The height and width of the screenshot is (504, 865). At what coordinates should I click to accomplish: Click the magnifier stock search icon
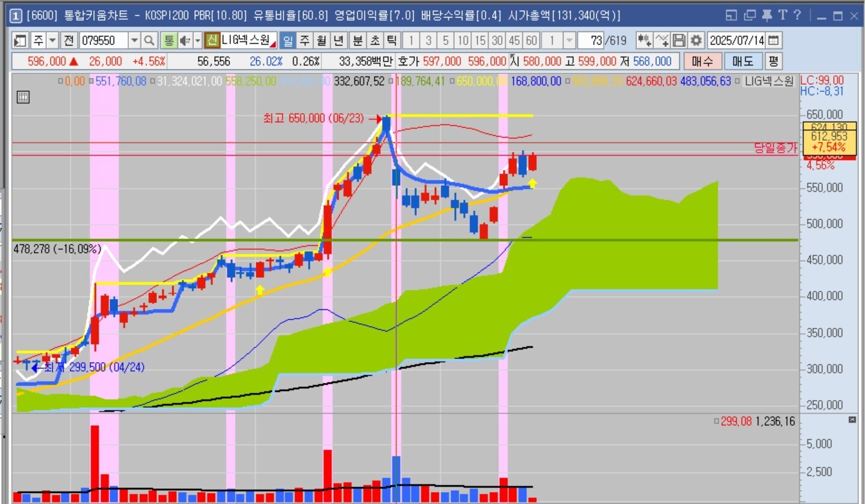click(149, 41)
